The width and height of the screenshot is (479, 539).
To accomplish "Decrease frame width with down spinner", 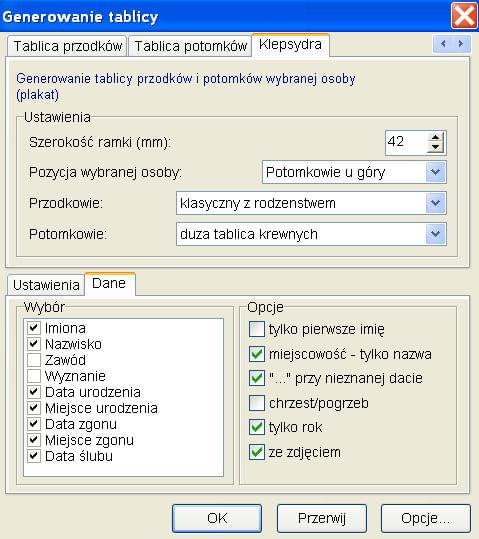I will [x=435, y=147].
